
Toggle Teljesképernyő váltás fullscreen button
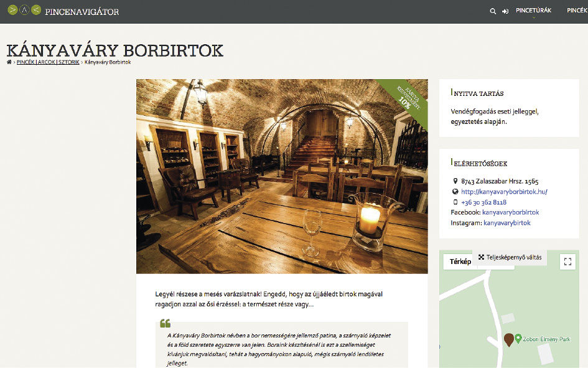509,257
